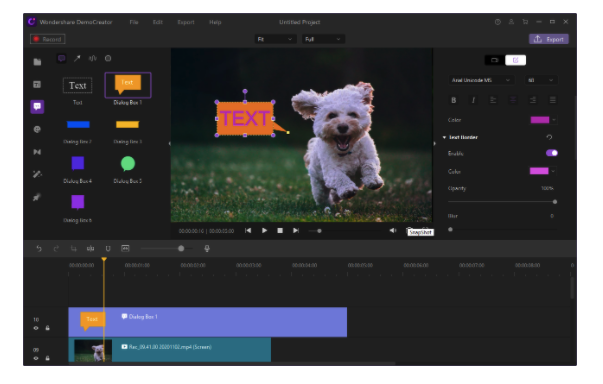Mute the preview volume speaker icon

click(x=392, y=231)
